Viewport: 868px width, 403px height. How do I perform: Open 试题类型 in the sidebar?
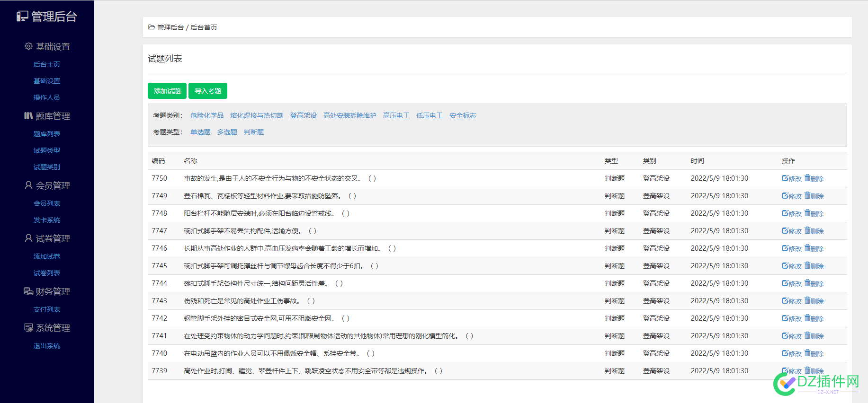tap(47, 150)
